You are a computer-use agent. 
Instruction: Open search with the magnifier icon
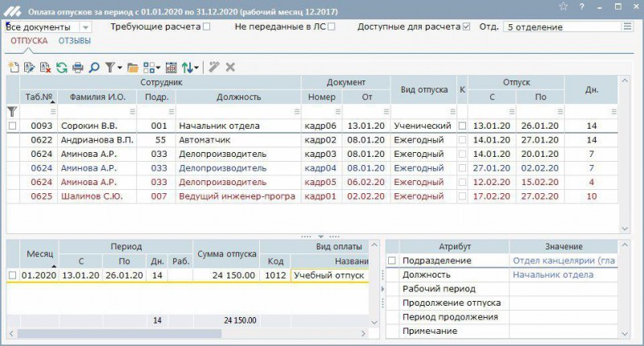tap(94, 68)
